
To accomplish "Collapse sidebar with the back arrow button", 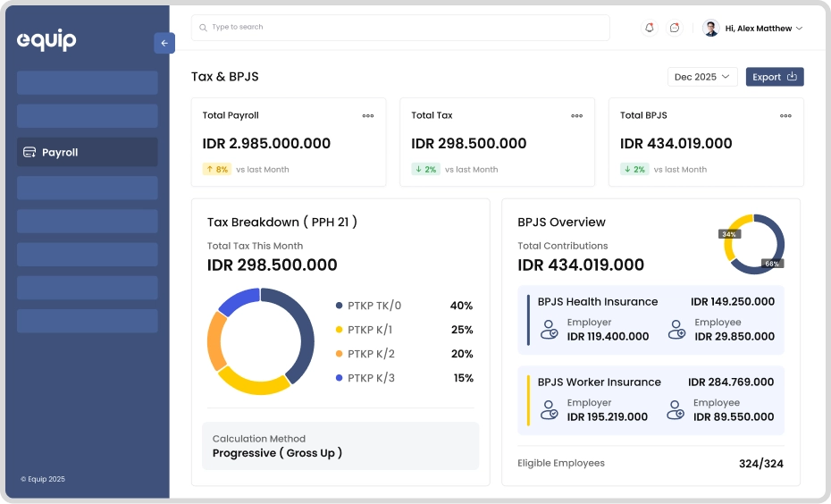I will (x=164, y=43).
